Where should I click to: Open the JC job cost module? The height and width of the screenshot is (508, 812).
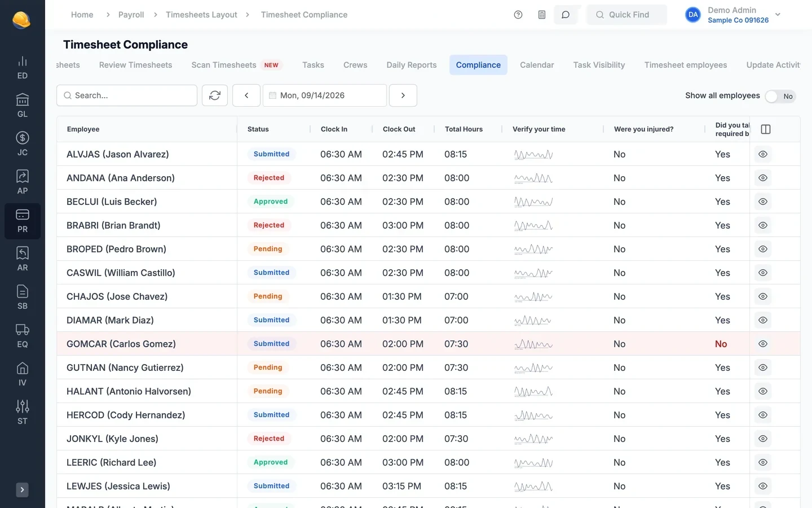(x=23, y=144)
